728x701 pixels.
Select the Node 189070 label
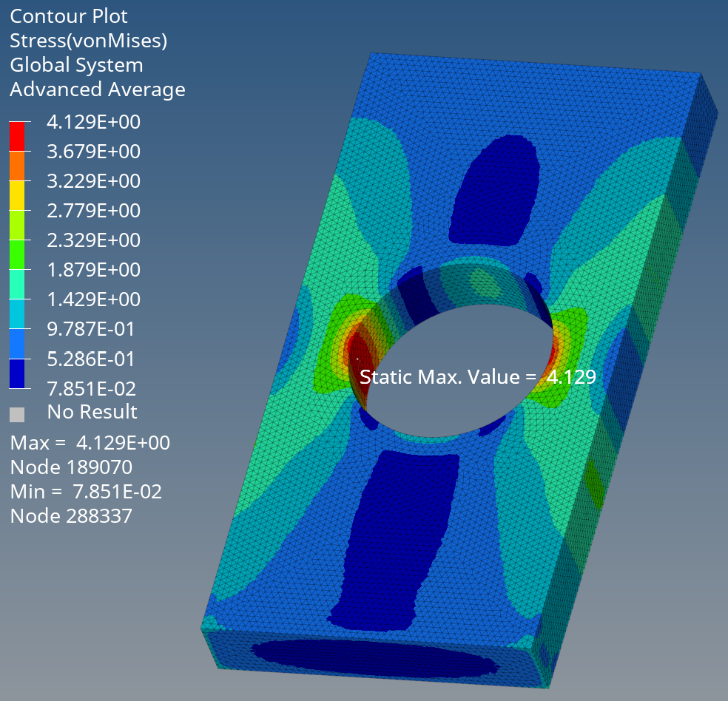tap(71, 467)
